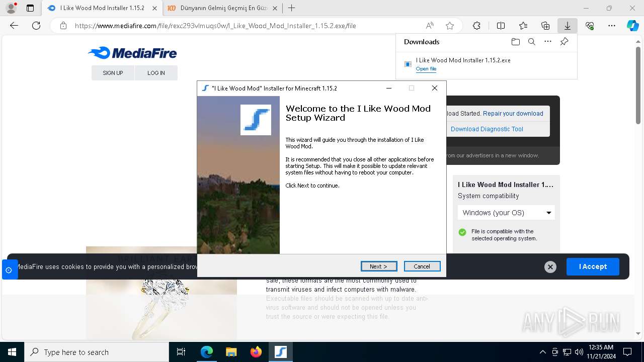The height and width of the screenshot is (362, 644).
Task: Switch to Dünyanın Gelmiş Geçmiş tab
Action: tap(223, 8)
